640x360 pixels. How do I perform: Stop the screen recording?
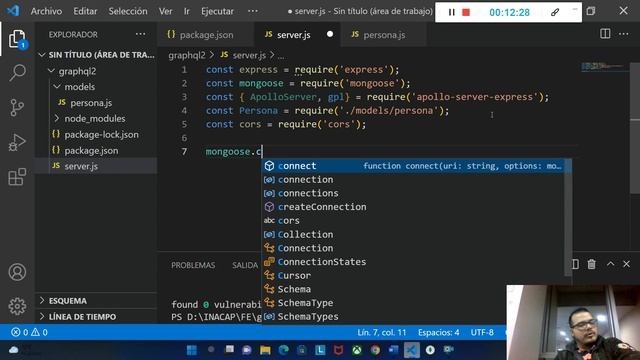[466, 12]
